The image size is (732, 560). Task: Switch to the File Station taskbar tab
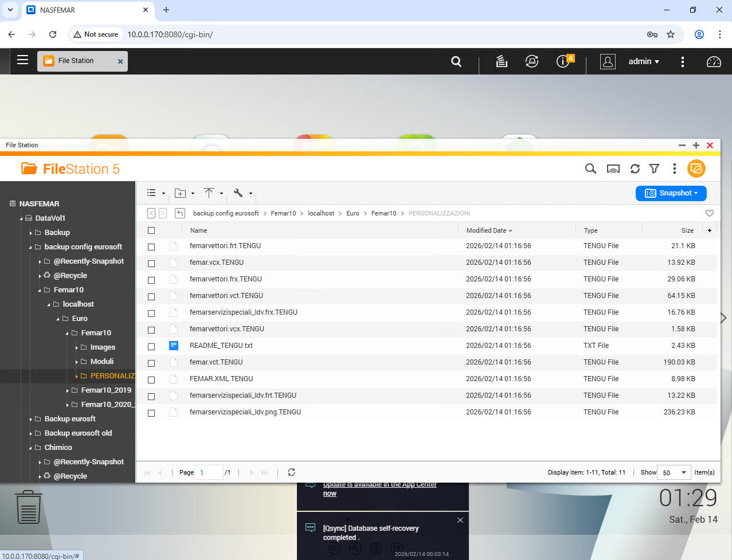point(83,61)
